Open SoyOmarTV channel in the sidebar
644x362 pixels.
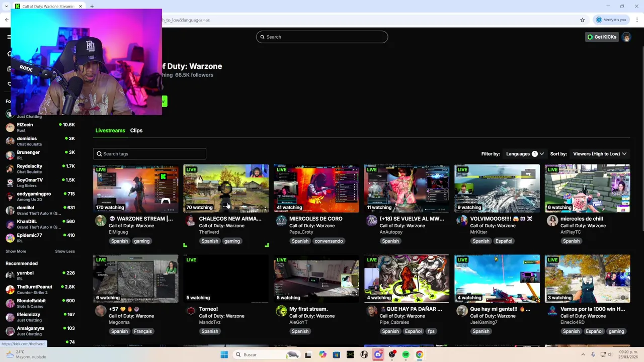[x=40, y=183]
